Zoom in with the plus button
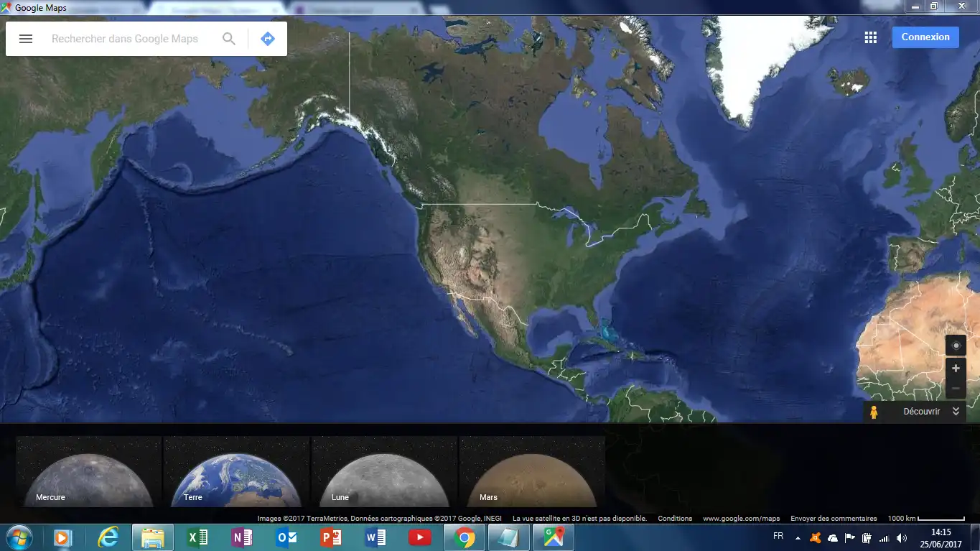Viewport: 980px width, 551px height. click(x=956, y=369)
